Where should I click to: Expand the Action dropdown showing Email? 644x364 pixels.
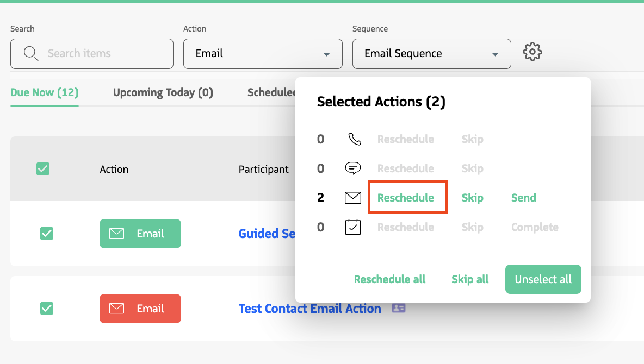[x=263, y=54]
